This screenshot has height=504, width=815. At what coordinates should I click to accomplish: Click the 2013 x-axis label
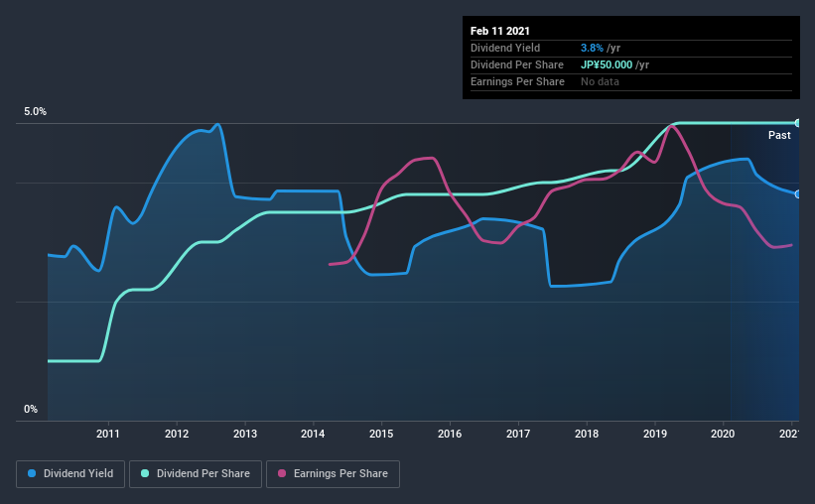click(x=245, y=434)
